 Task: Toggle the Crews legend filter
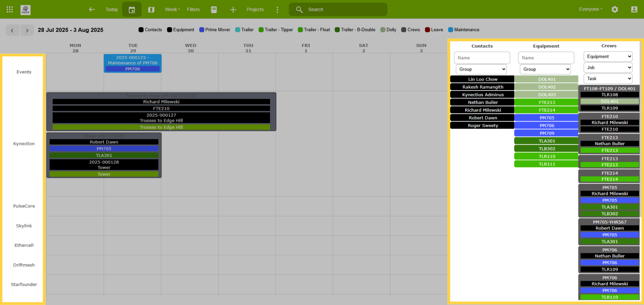[411, 30]
